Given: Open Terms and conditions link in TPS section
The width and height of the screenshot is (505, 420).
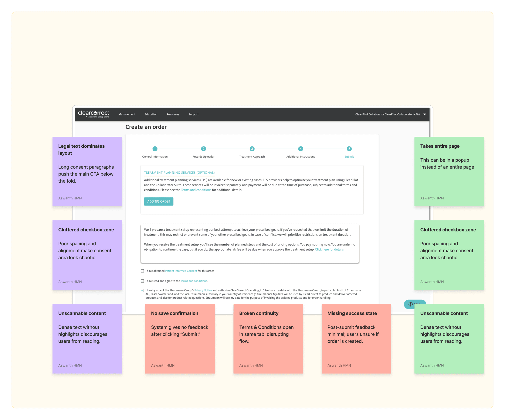Looking at the screenshot, I should tap(196, 190).
